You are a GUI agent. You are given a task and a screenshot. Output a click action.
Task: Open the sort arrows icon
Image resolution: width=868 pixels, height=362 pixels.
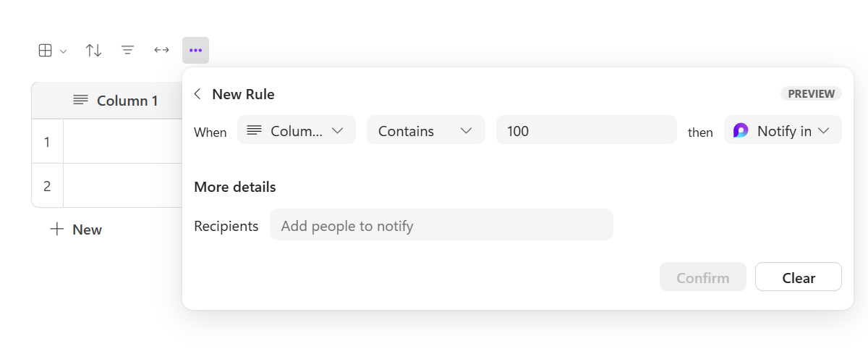(93, 50)
